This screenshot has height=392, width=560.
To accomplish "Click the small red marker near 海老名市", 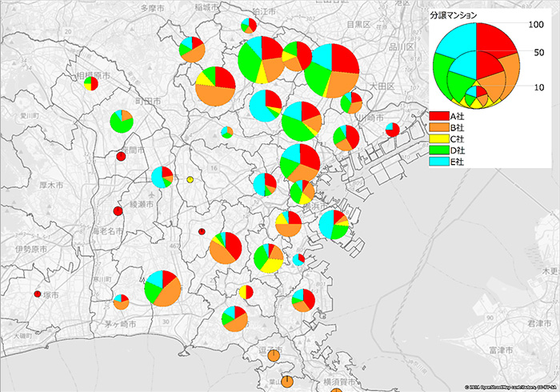I will tap(118, 211).
